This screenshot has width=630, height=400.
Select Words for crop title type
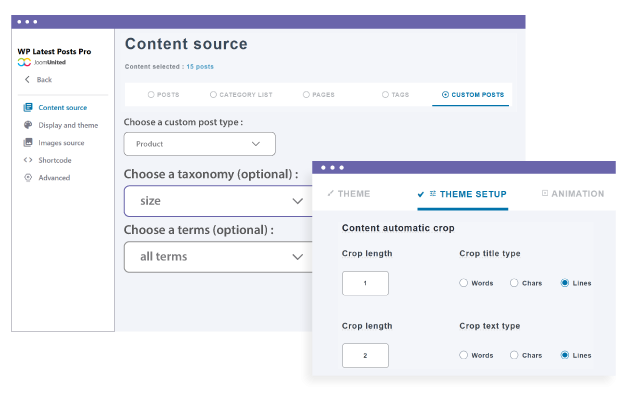point(464,283)
